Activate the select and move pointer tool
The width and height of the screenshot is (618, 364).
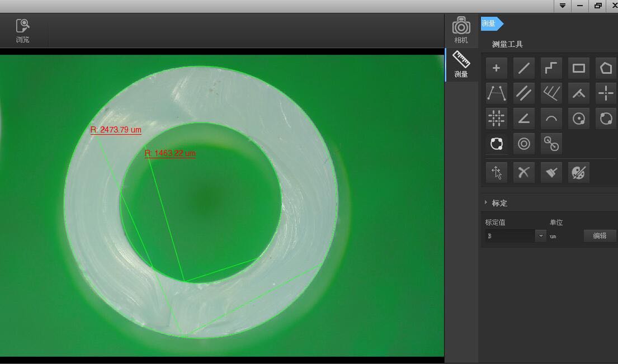point(496,172)
